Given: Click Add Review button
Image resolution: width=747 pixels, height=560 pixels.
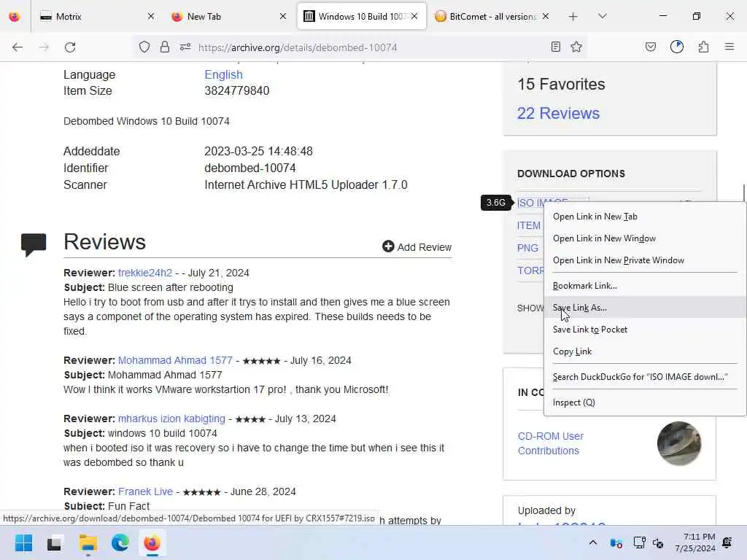Looking at the screenshot, I should tap(417, 246).
